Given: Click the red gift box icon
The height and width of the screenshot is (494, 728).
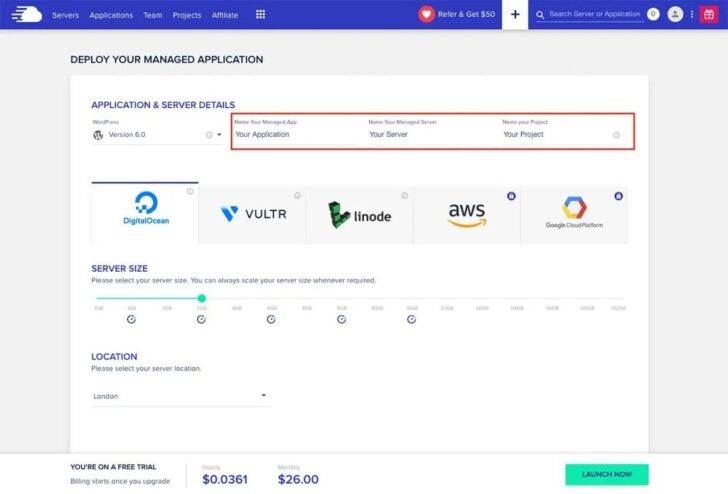Looking at the screenshot, I should click(708, 14).
